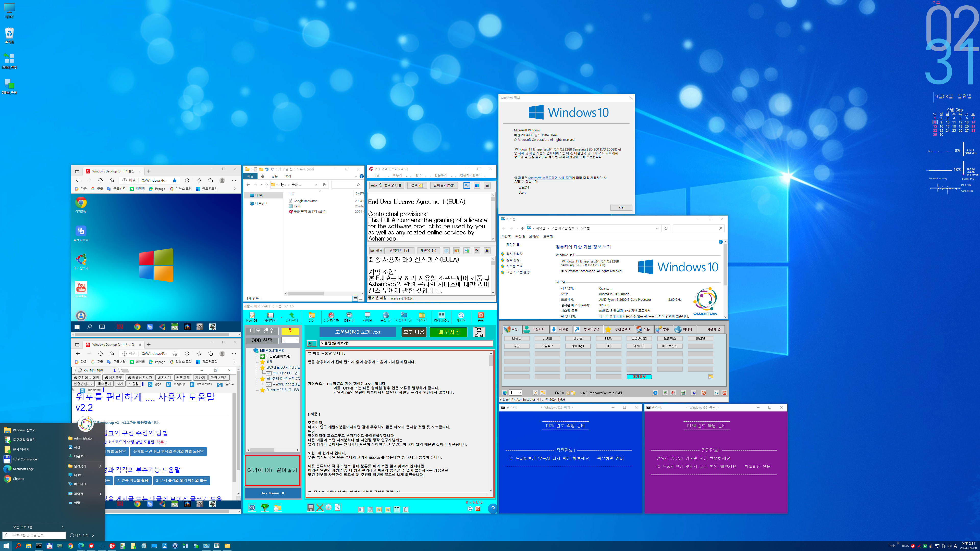Expand File Explorer address path dropdown
This screenshot has width=980, height=551.
pos(316,185)
